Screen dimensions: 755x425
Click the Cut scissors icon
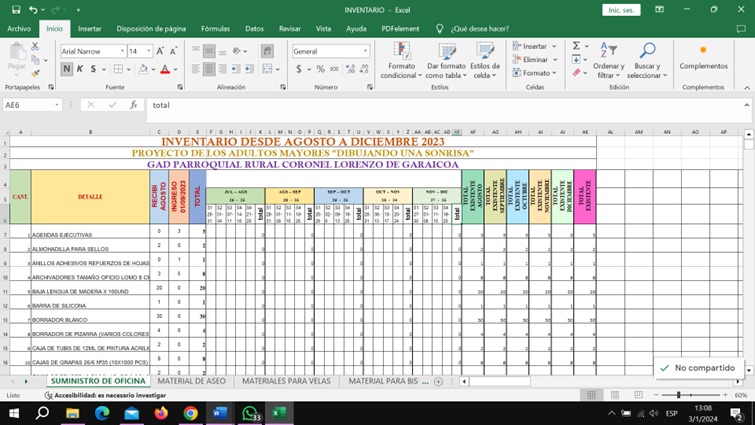(x=37, y=47)
